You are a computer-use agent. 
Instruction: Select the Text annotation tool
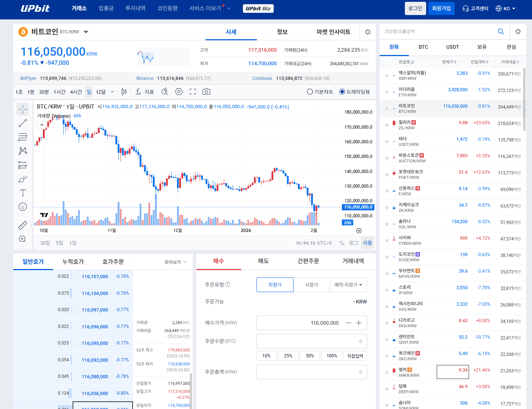[x=23, y=193]
